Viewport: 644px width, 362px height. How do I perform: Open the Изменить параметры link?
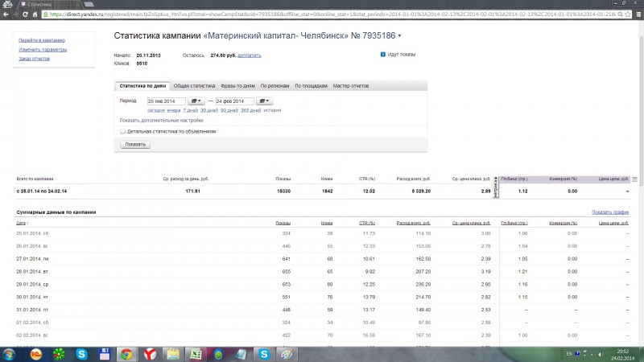point(43,50)
